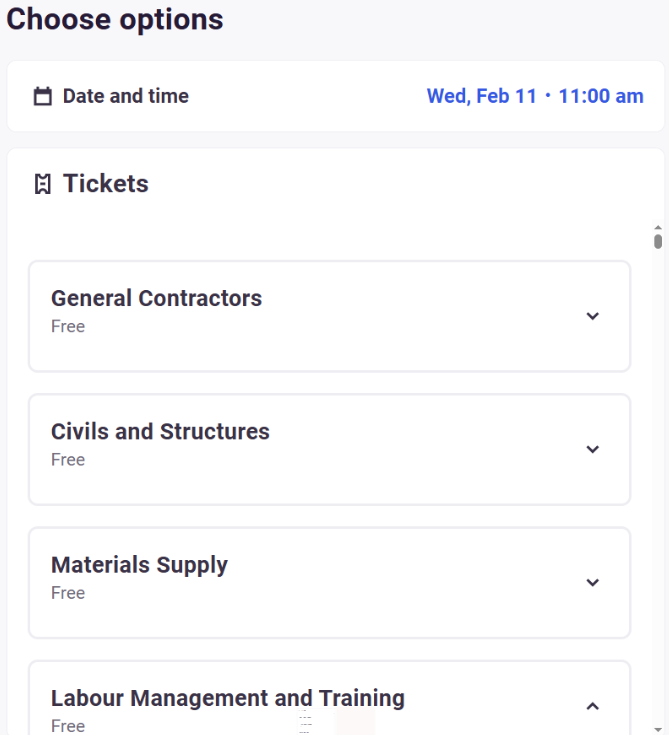Click Free price under Civils and Structures

click(68, 460)
